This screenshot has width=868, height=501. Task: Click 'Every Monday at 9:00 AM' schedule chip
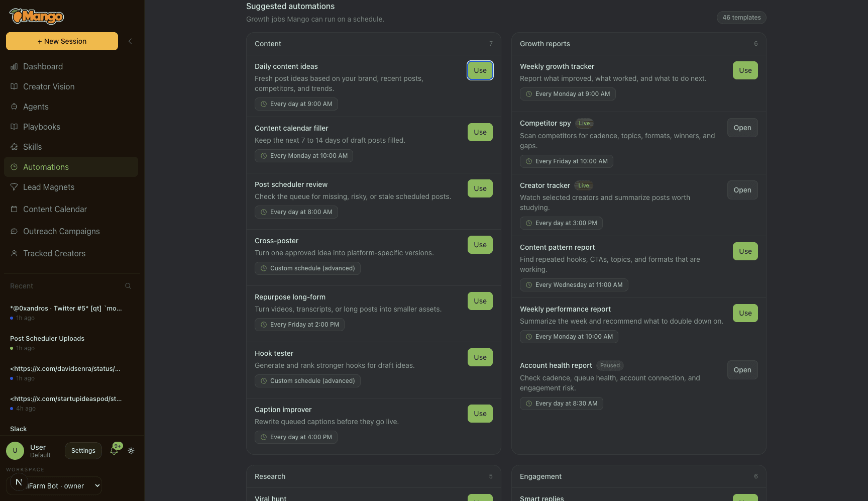click(568, 94)
